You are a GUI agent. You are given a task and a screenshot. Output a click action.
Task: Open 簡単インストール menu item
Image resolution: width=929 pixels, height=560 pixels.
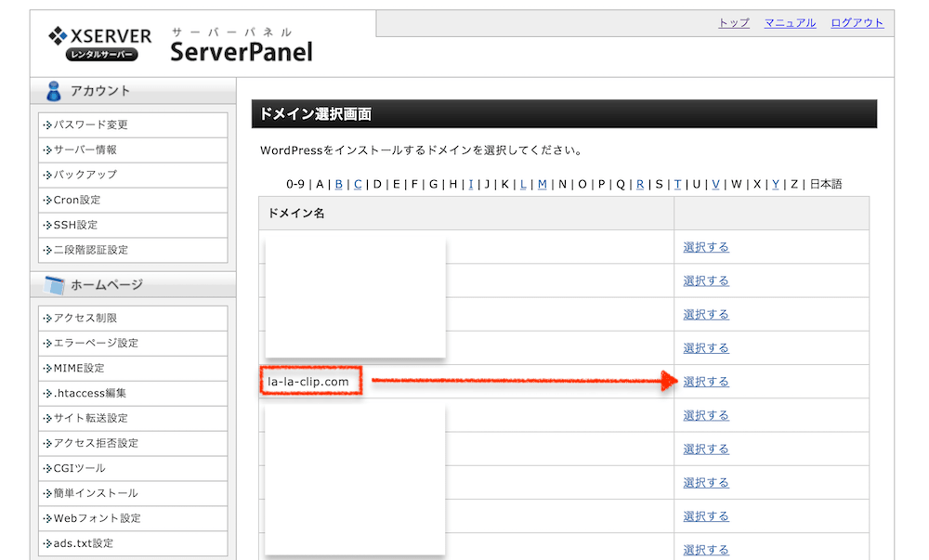[133, 493]
